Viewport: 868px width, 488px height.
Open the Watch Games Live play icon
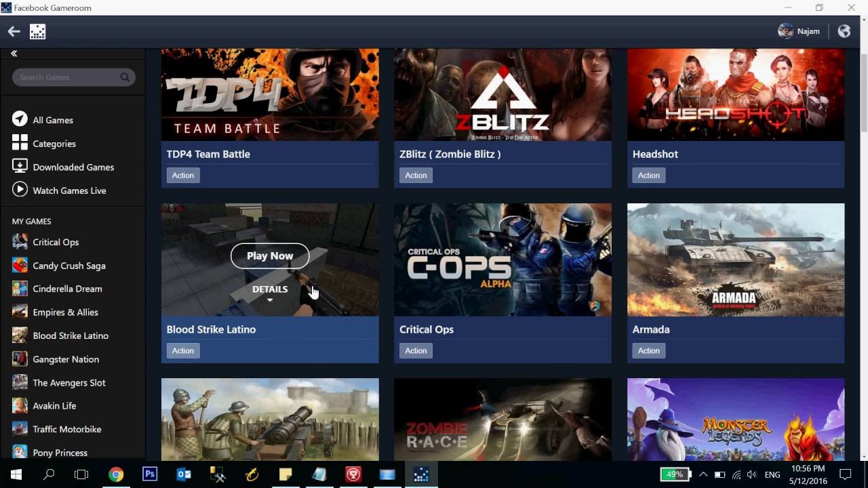20,190
